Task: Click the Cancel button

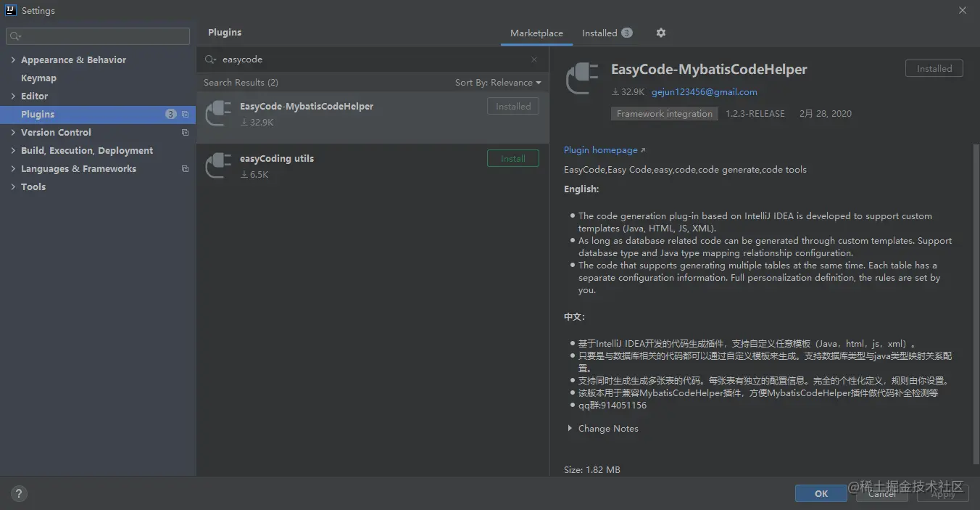Action: click(x=882, y=493)
